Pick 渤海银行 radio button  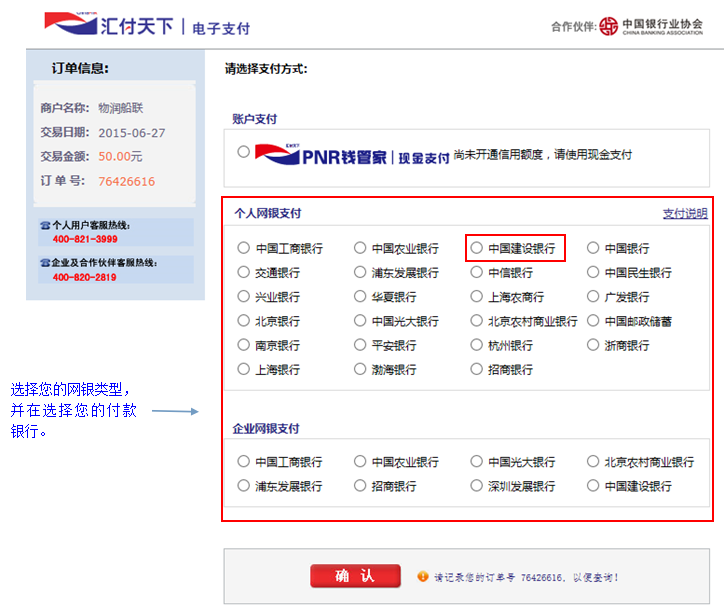[360, 369]
